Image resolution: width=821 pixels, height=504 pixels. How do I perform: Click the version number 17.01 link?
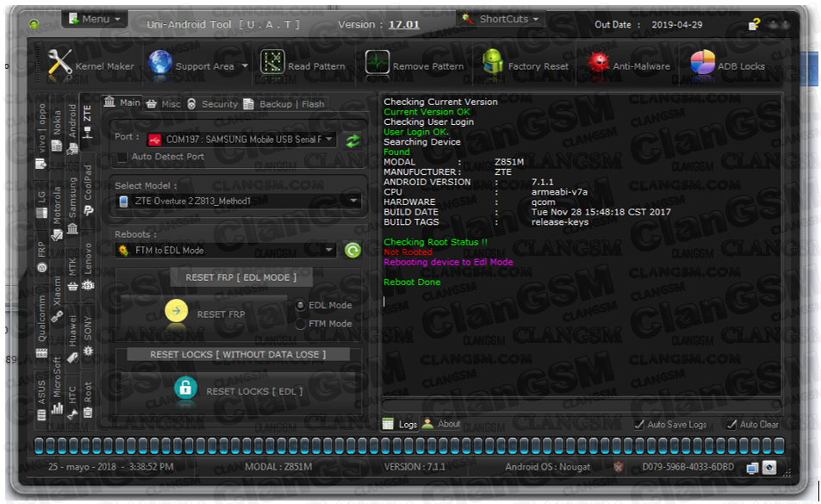tap(404, 24)
